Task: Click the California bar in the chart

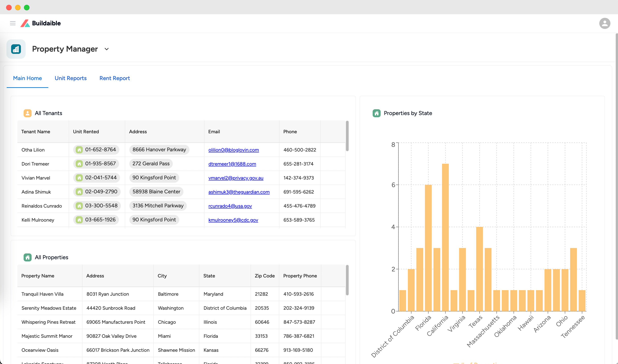Action: (x=445, y=237)
